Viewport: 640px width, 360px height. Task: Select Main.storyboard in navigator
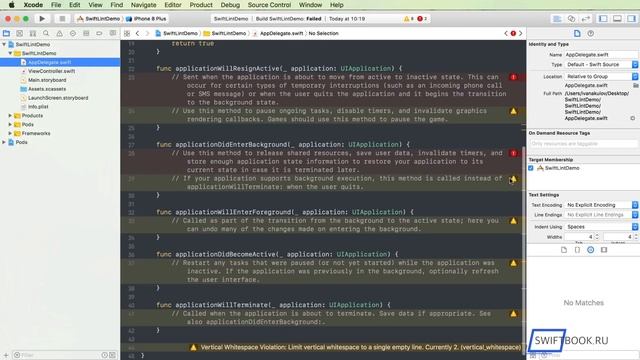[47, 80]
